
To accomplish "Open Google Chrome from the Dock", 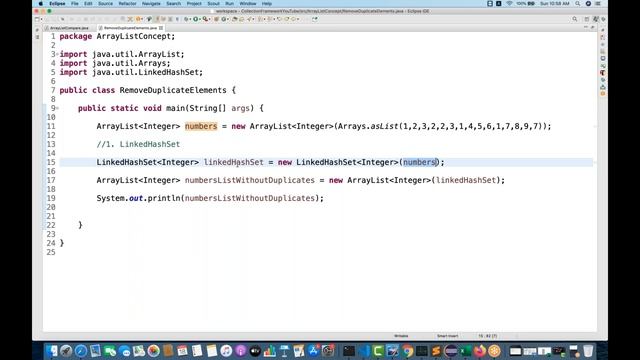I will pos(407,351).
